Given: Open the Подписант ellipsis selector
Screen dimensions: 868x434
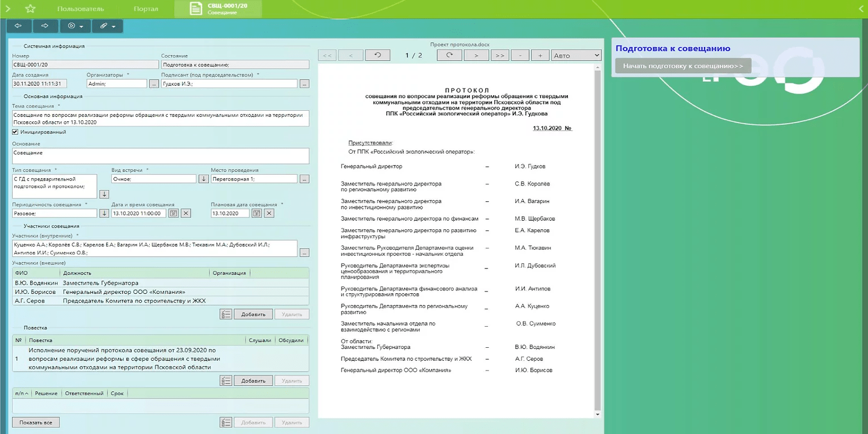Looking at the screenshot, I should click(x=304, y=84).
